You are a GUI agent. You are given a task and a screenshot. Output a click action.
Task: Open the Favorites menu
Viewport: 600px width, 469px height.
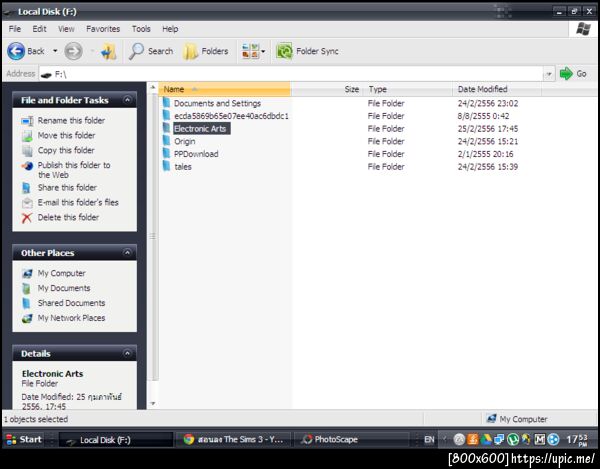coord(103,29)
